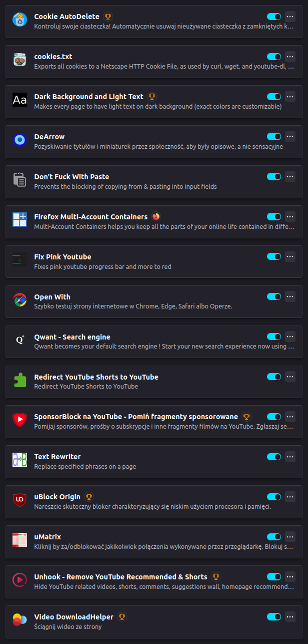Open Video DownloadHelper more options menu

[290, 617]
